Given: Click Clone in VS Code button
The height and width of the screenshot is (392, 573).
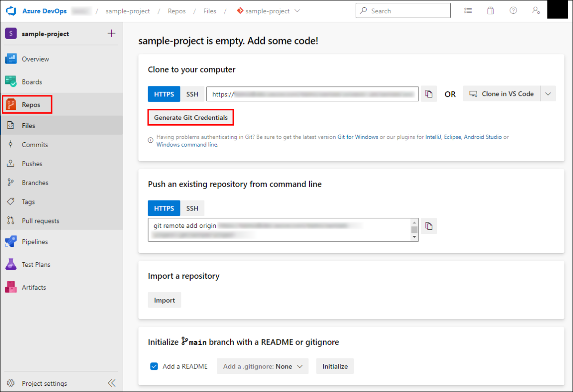Looking at the screenshot, I should (502, 94).
